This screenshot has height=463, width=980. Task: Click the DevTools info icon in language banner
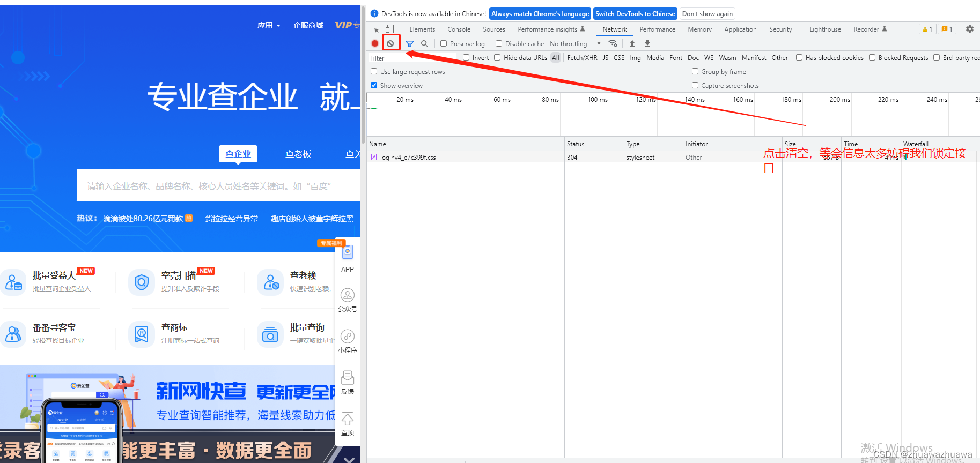pyautogui.click(x=374, y=13)
